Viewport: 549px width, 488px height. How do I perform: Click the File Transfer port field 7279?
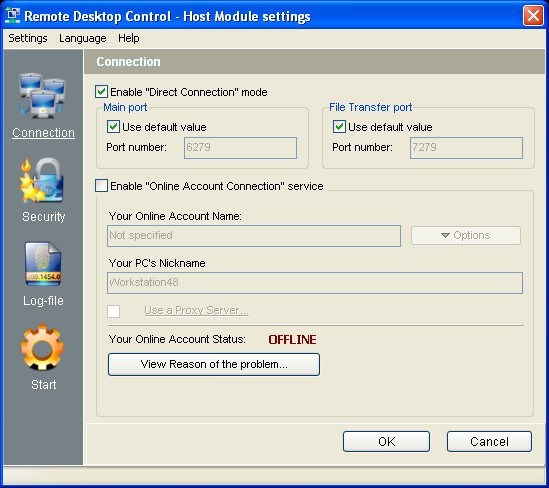tap(466, 148)
